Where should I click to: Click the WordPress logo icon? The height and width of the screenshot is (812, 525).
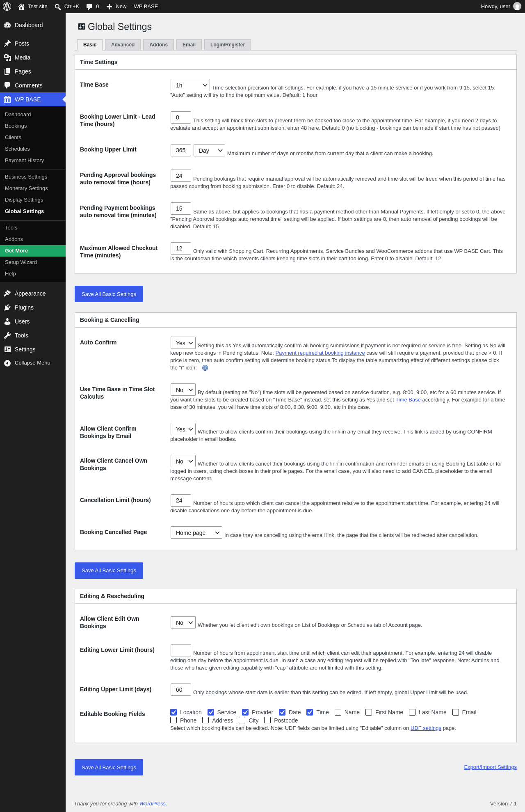point(7,7)
